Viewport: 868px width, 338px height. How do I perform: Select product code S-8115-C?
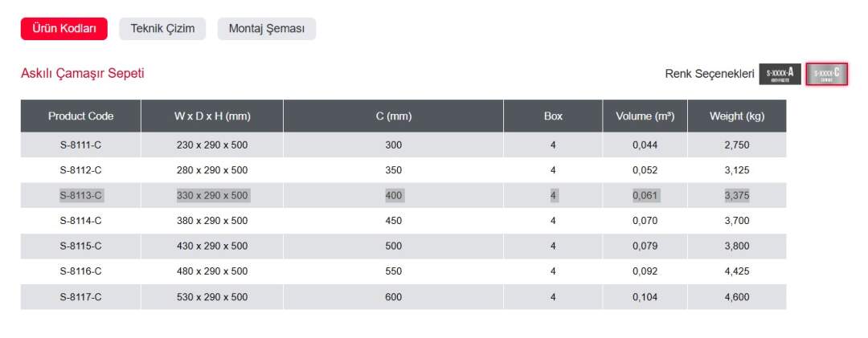pyautogui.click(x=80, y=246)
